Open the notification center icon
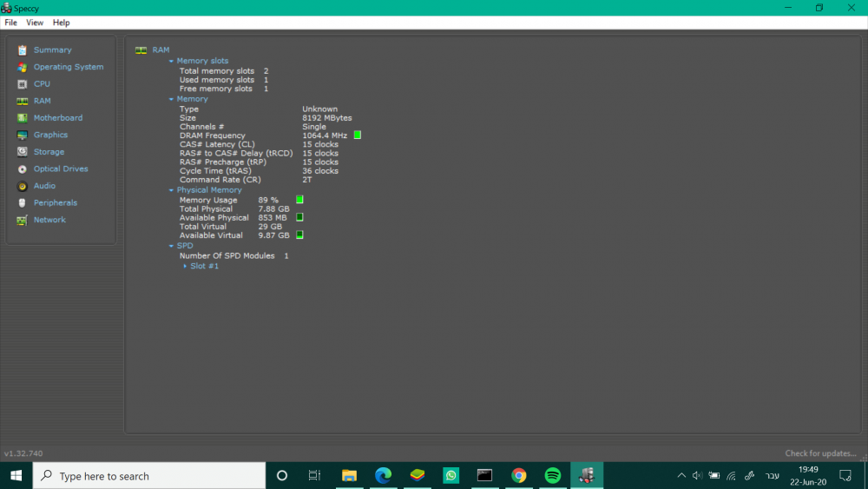The height and width of the screenshot is (489, 868). (845, 475)
